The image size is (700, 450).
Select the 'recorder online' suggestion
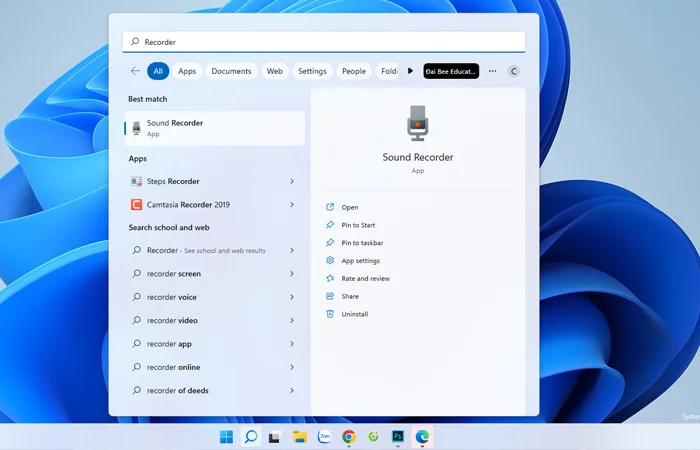click(214, 367)
